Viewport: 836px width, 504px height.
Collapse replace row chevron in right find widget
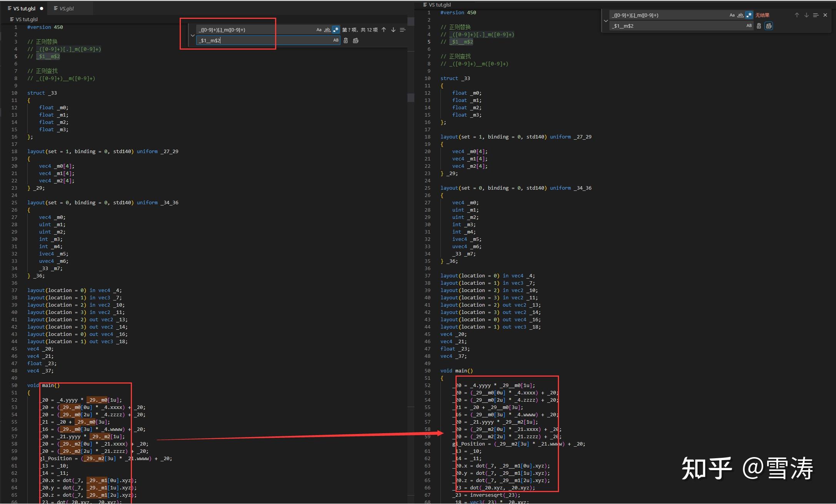pyautogui.click(x=606, y=21)
